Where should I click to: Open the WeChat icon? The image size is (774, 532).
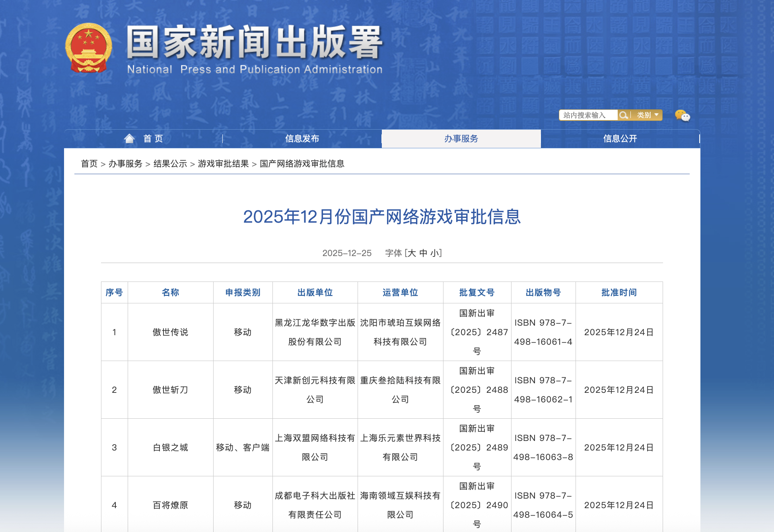point(682,116)
